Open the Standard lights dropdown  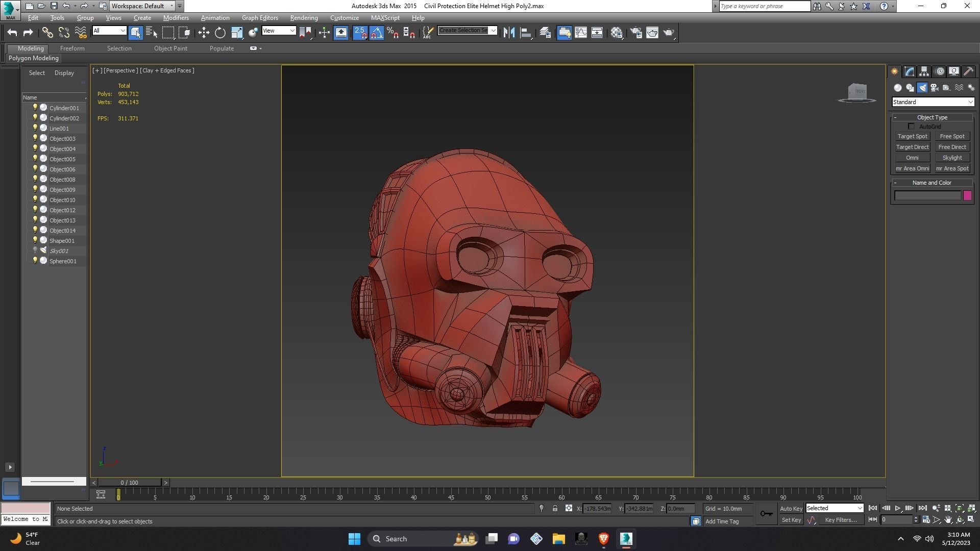932,102
